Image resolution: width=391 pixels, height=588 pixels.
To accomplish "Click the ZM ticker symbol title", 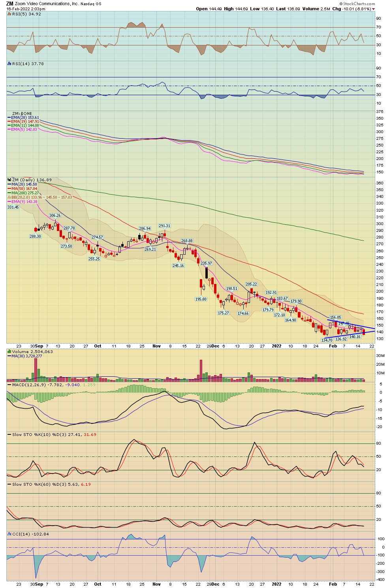I will (9, 4).
